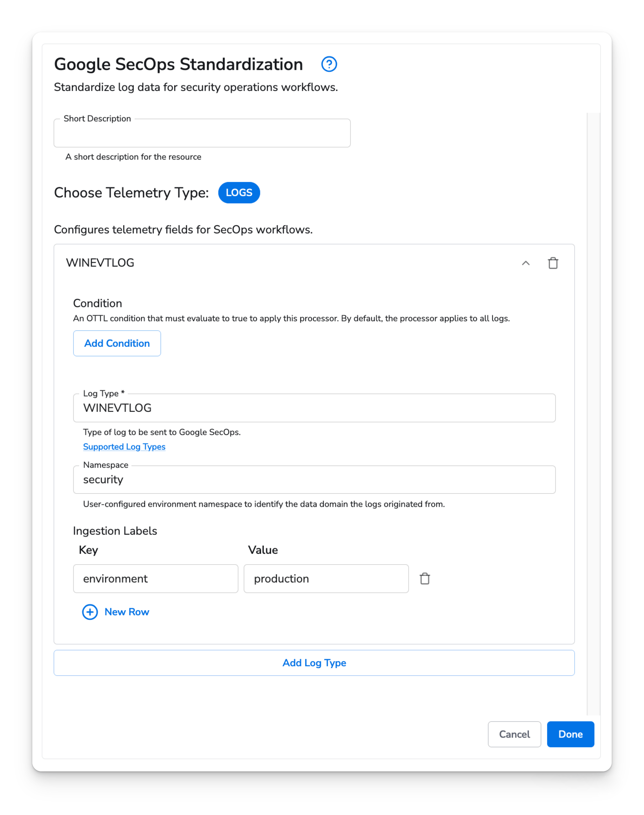Edit the production value field
Viewport: 644px width, 815px height.
click(326, 579)
